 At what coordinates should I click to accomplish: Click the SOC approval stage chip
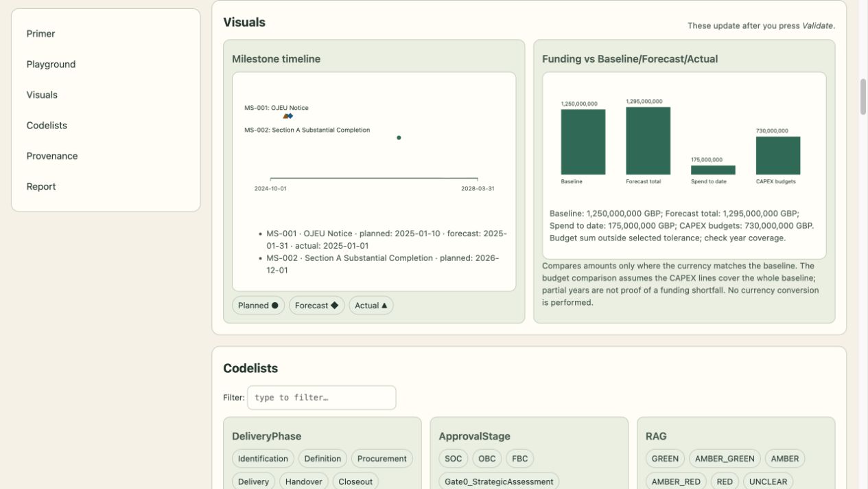(x=454, y=459)
